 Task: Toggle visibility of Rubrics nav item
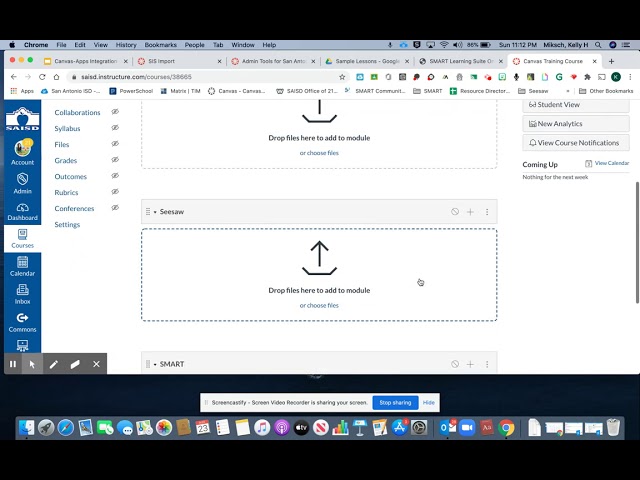pos(115,191)
